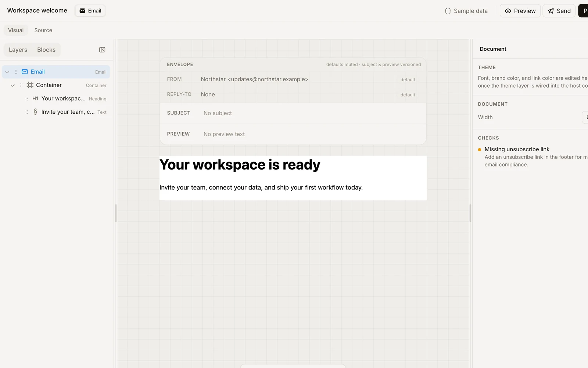Click the Send button

pyautogui.click(x=559, y=11)
